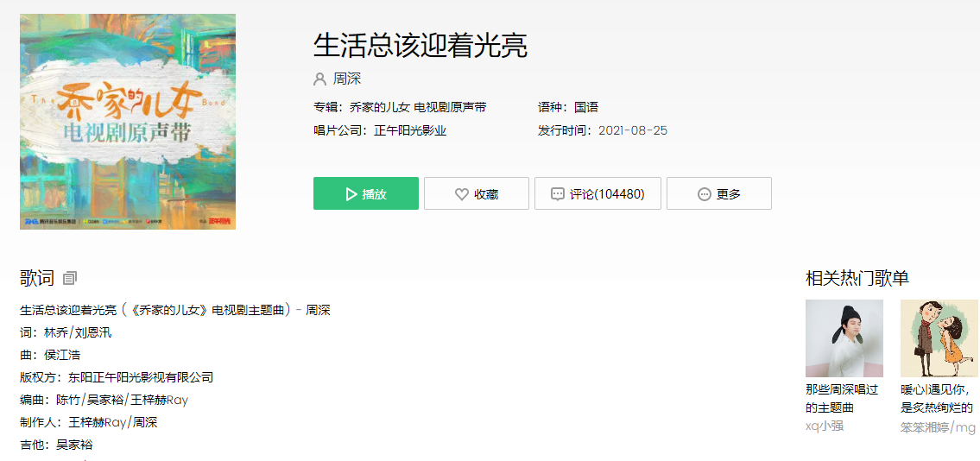Click the 歌词 section heading

coord(37,278)
